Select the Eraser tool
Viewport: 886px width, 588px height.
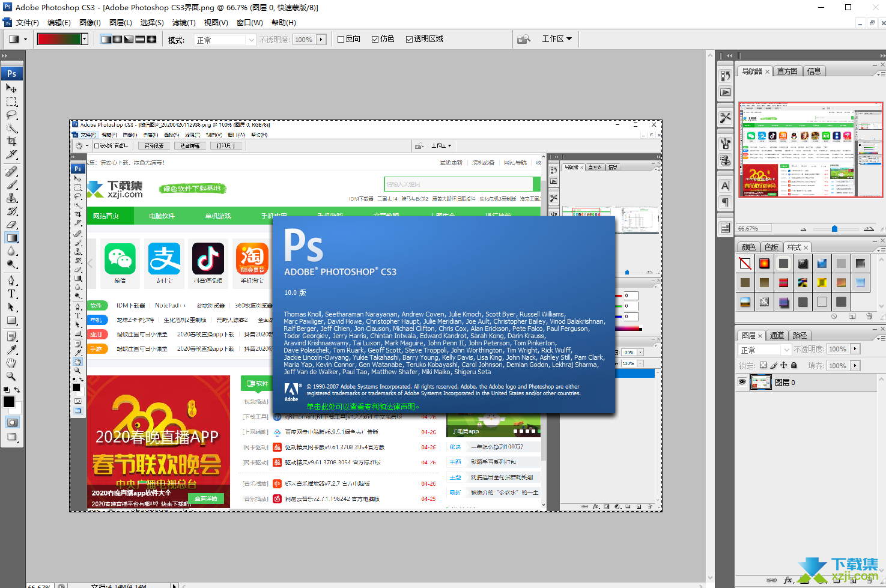click(x=11, y=224)
